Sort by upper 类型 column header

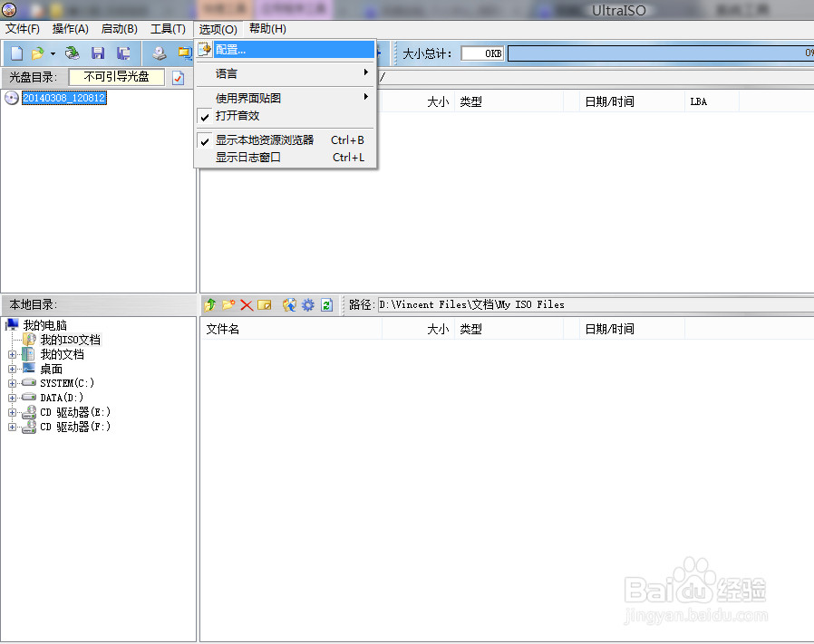point(509,101)
